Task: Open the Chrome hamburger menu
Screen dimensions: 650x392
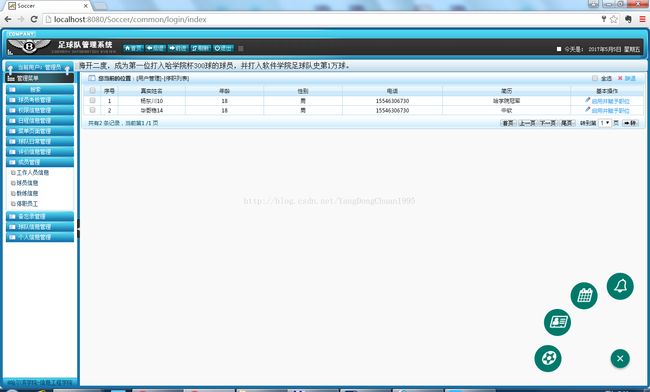Action: [x=642, y=19]
